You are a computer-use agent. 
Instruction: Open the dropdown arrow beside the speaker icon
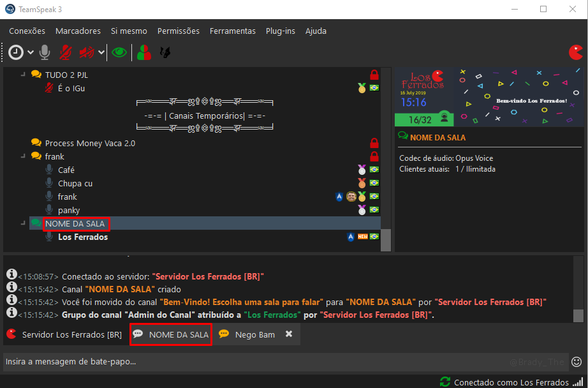pyautogui.click(x=101, y=52)
